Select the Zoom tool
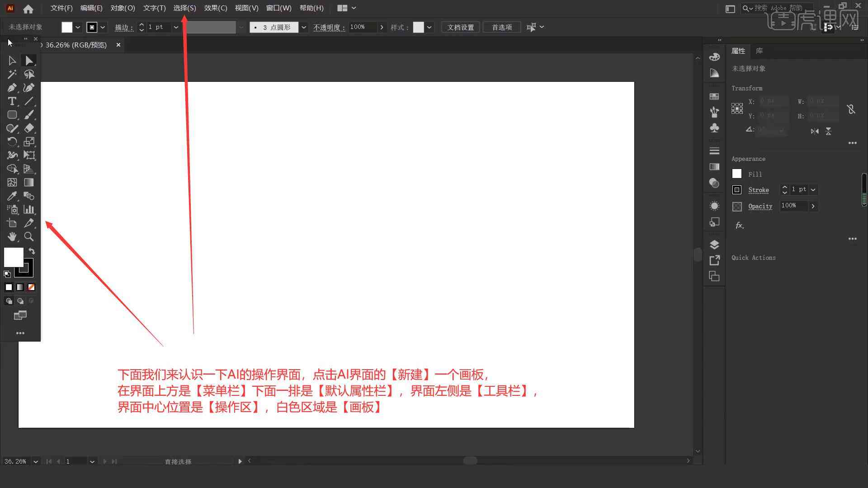This screenshot has height=488, width=868. tap(28, 236)
